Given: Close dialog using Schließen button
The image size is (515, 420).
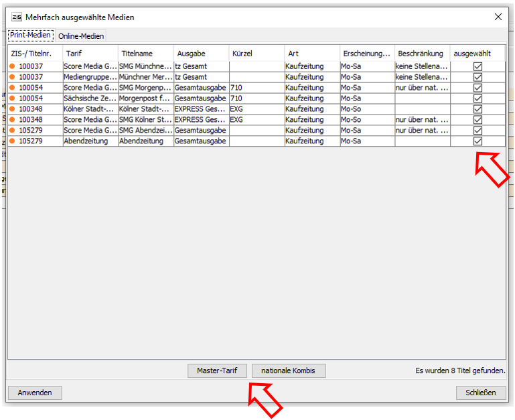Looking at the screenshot, I should click(481, 393).
